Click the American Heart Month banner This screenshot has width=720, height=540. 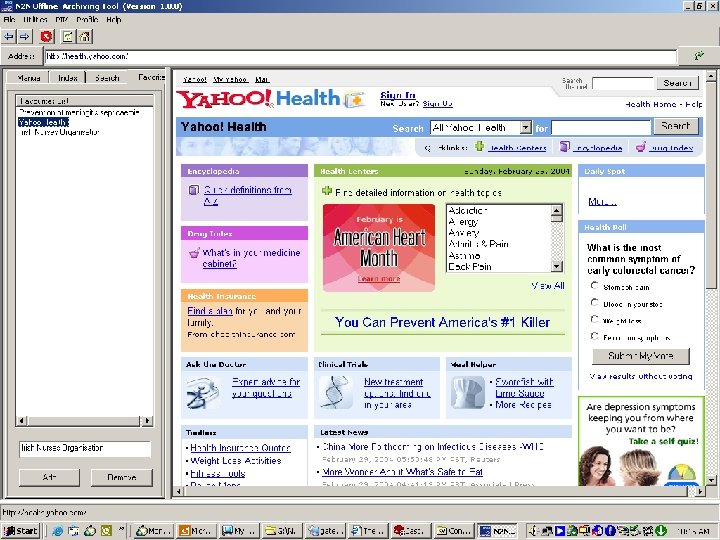379,247
